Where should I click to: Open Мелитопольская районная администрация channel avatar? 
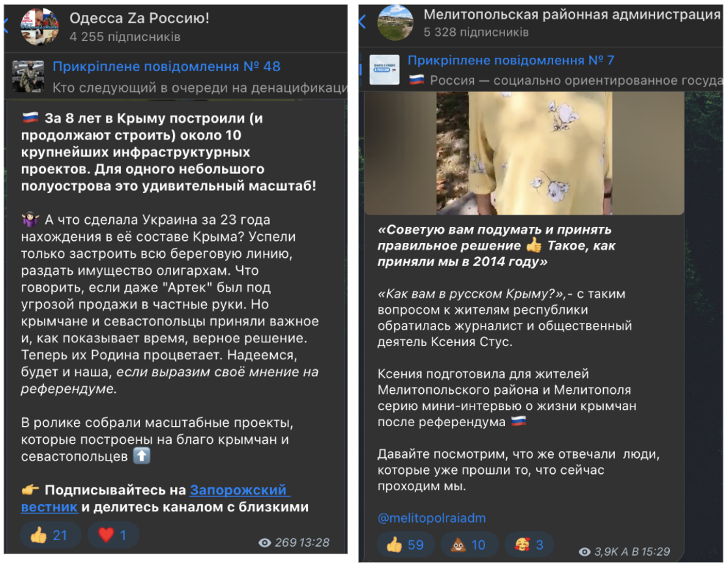[x=395, y=23]
